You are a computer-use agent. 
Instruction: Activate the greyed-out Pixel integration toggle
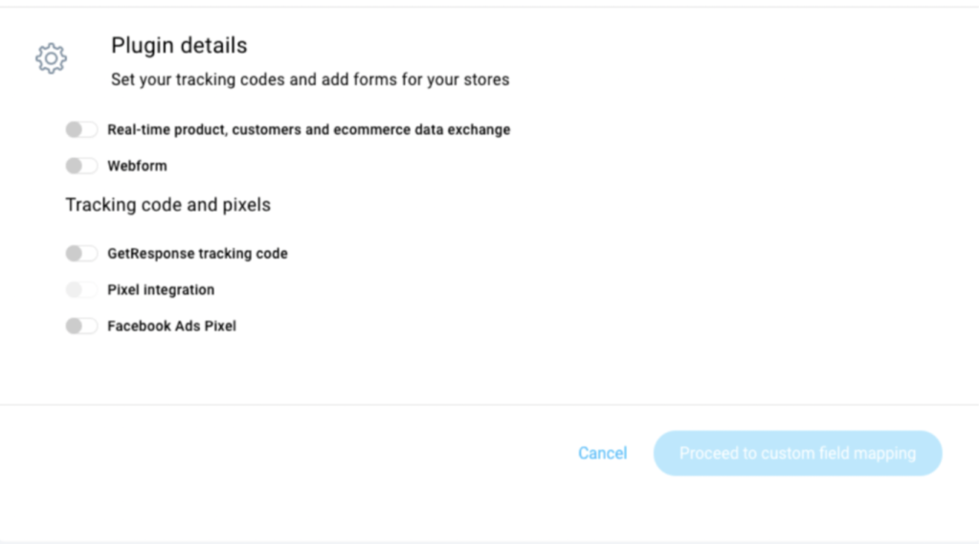click(81, 289)
